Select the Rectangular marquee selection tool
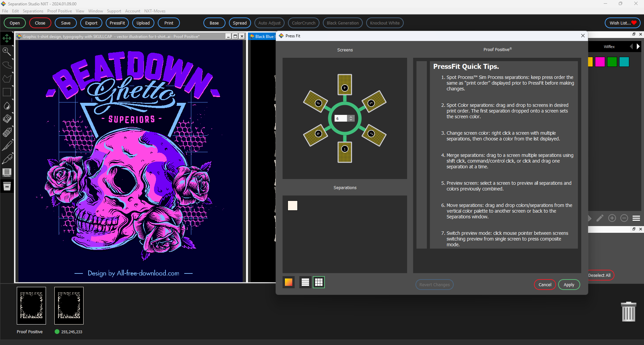This screenshot has width=644, height=345. point(7,92)
